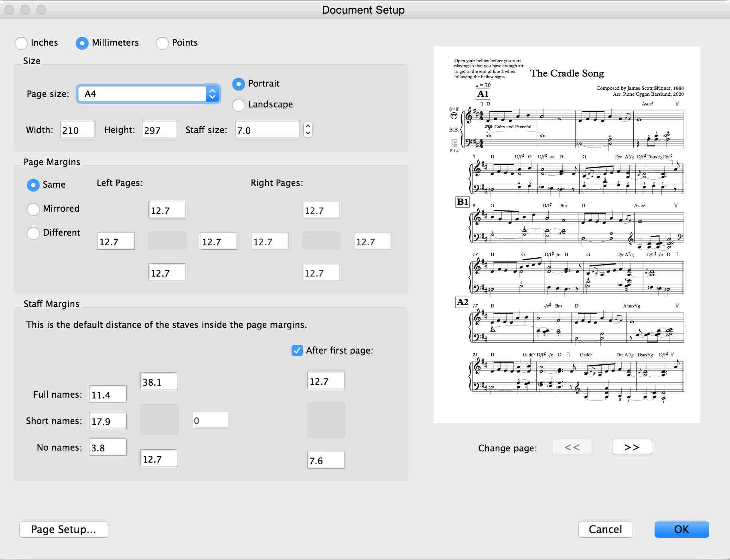Click Right Pages bottom margin field

point(321,272)
